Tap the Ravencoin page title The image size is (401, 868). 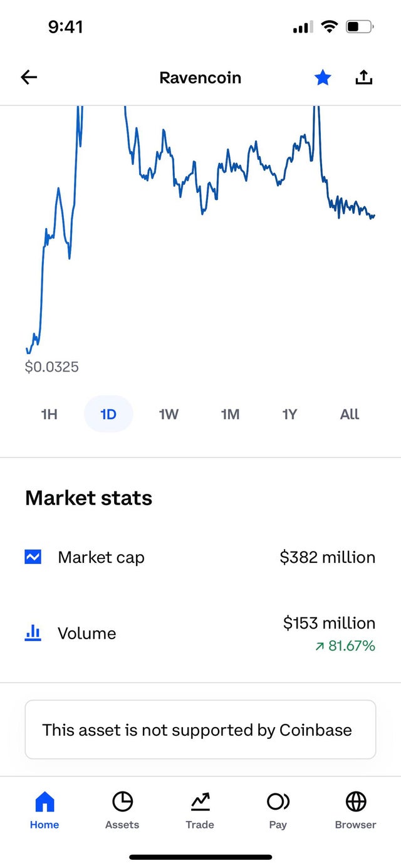[200, 78]
